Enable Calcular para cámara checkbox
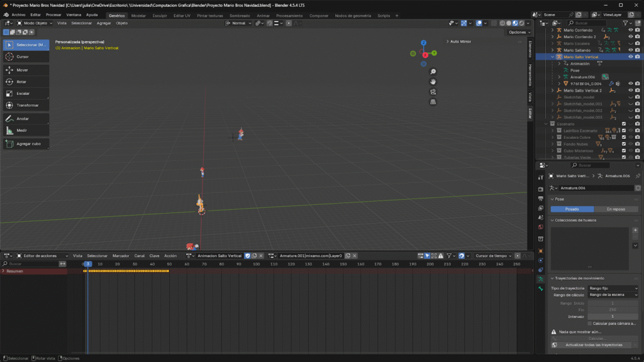Viewport: 644px width, 362px height. click(588, 323)
